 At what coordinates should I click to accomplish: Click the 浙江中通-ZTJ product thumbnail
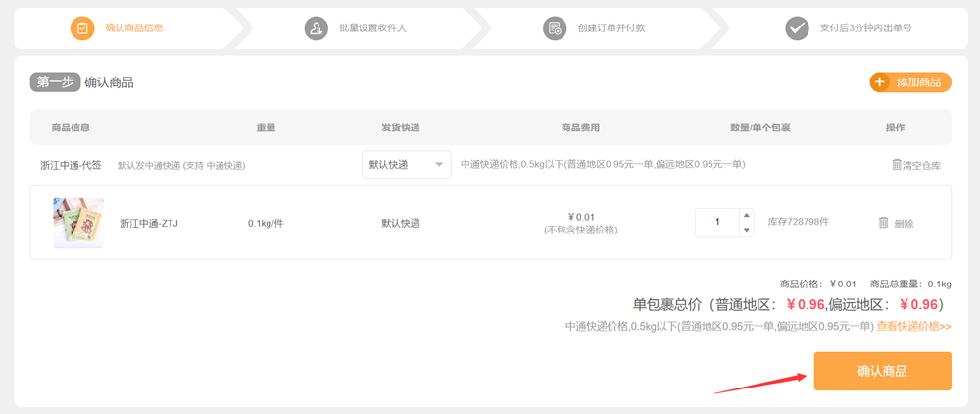click(78, 223)
